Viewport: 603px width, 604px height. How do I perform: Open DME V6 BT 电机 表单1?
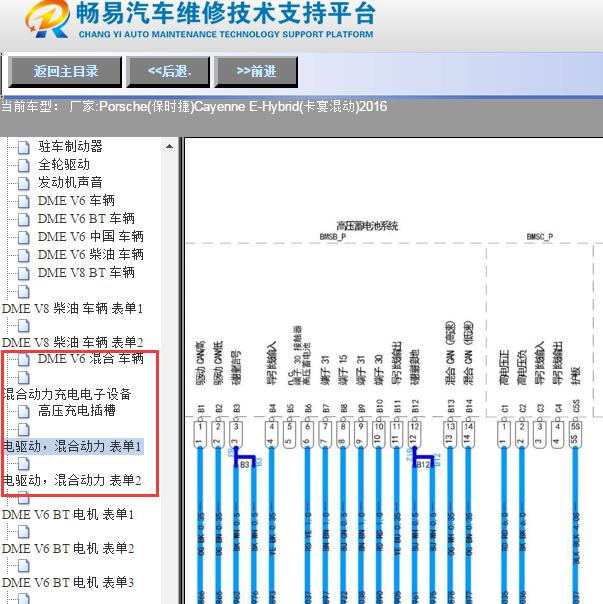click(x=68, y=514)
